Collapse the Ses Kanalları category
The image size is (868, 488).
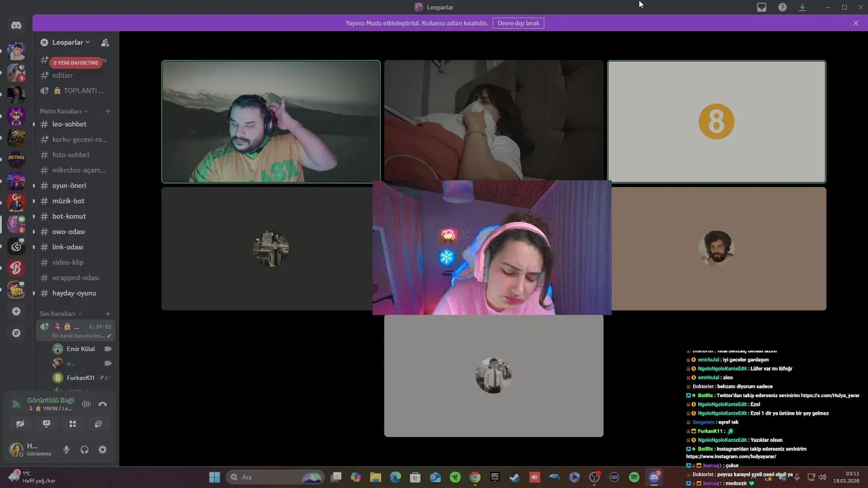[x=60, y=314]
